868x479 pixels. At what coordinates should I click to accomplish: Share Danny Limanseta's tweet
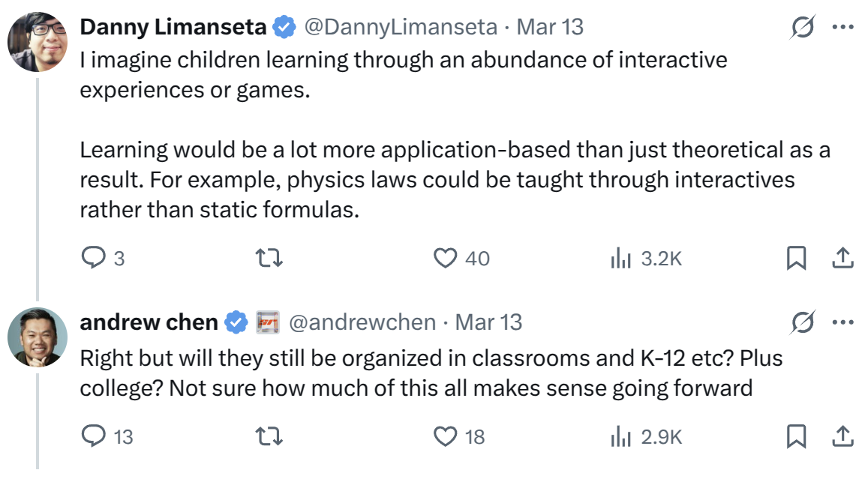[842, 259]
